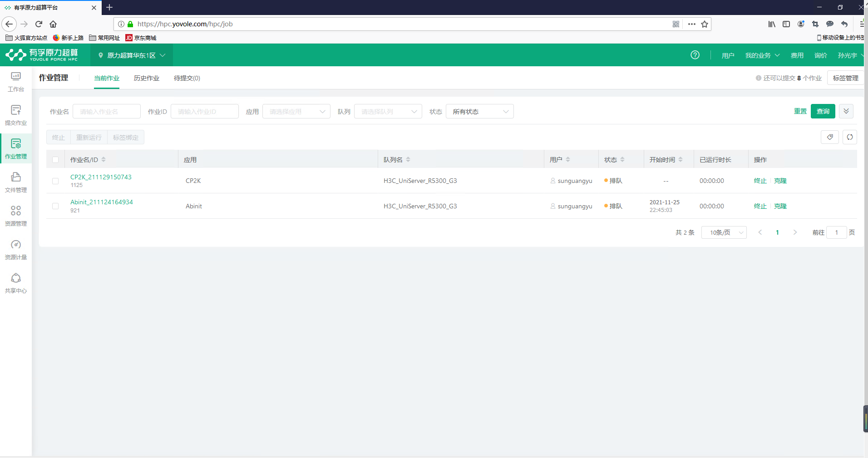Open 京东商城 bookmark

(x=141, y=38)
